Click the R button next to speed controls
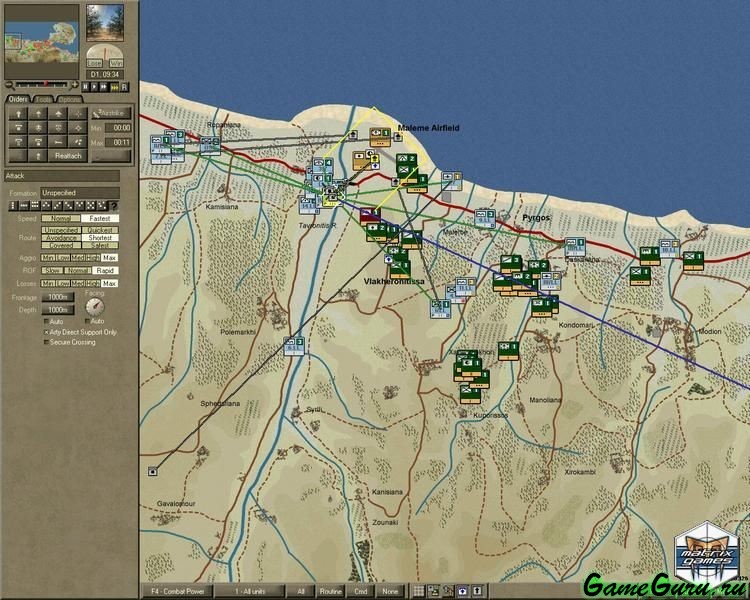This screenshot has height=600, width=750. pos(124,87)
